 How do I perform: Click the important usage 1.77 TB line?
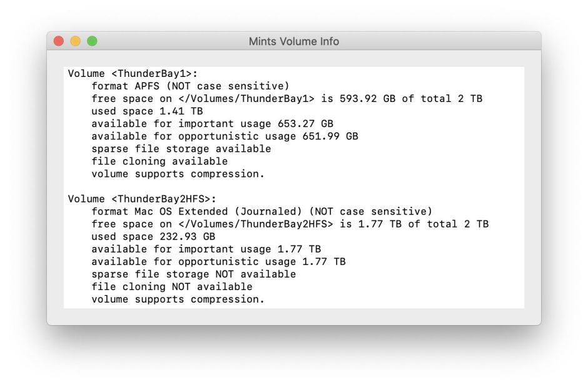point(206,249)
